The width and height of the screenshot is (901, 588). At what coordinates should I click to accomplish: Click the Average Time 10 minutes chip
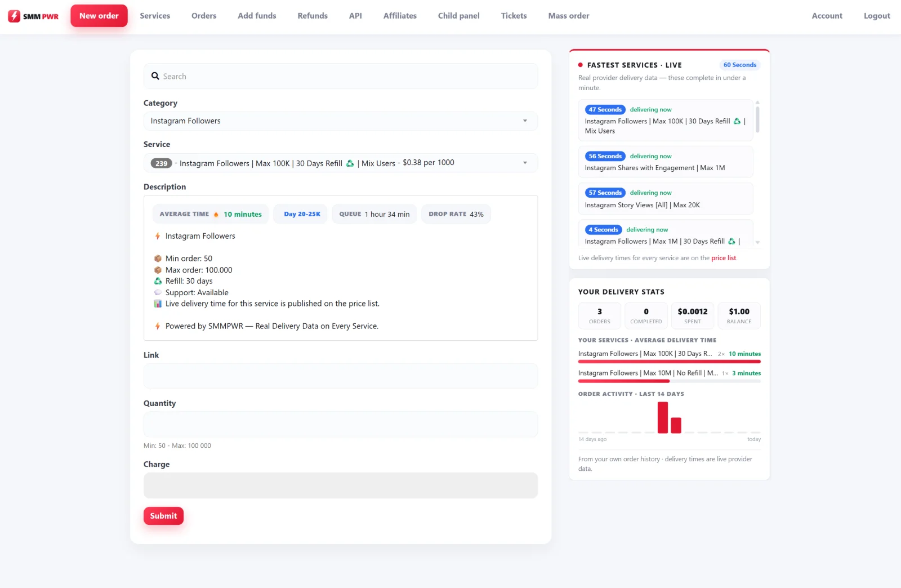pos(211,214)
